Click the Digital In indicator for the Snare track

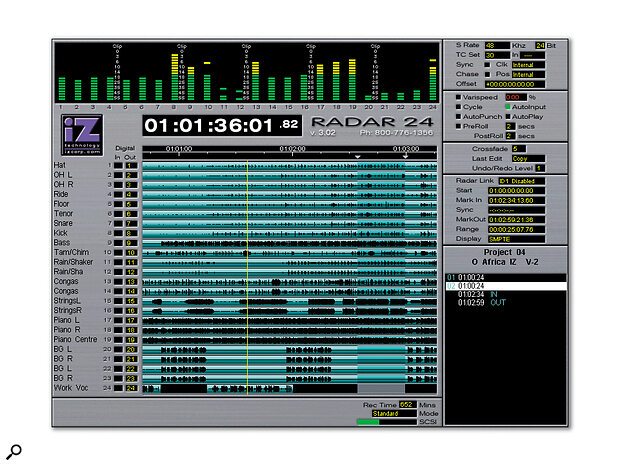118,222
